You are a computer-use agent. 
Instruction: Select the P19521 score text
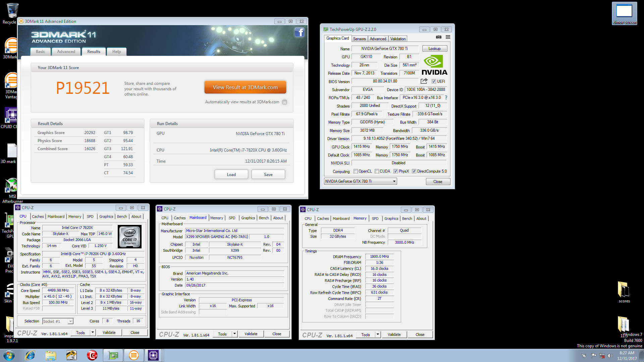tap(83, 88)
